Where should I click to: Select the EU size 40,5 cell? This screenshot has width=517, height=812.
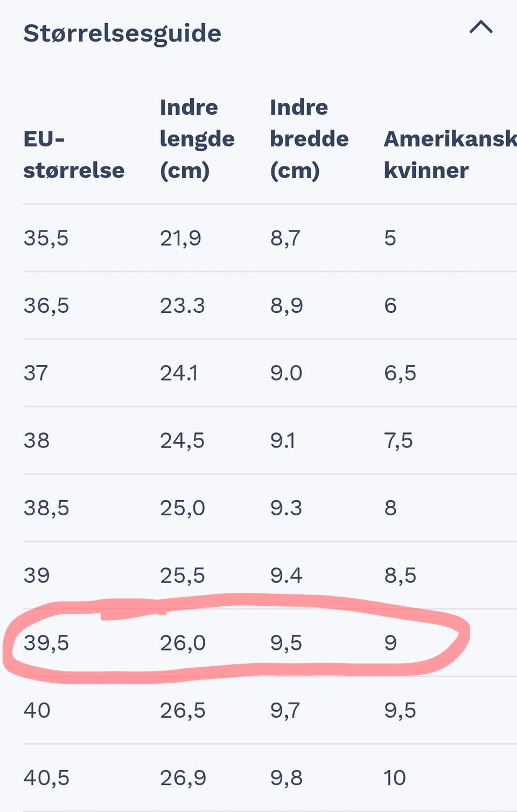[46, 778]
